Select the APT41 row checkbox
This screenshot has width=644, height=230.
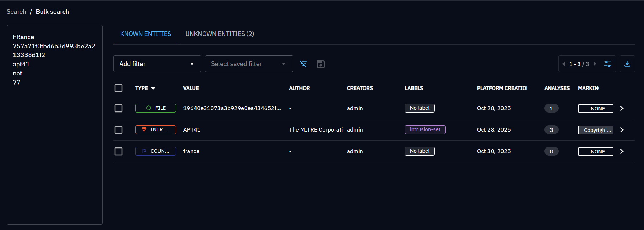coord(119,130)
